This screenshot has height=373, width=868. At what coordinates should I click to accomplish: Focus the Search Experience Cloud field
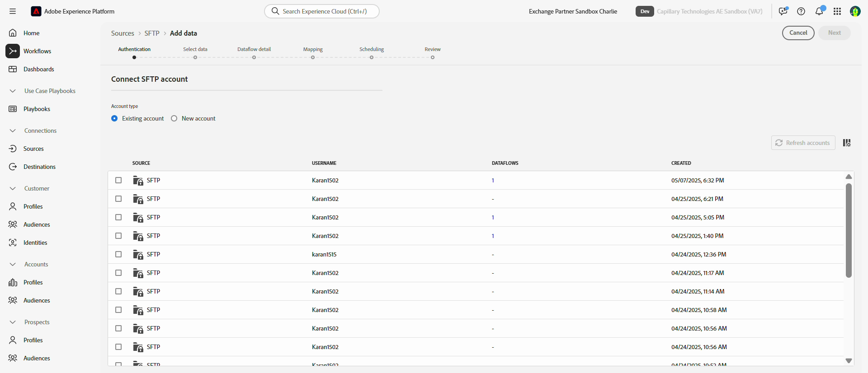point(322,11)
